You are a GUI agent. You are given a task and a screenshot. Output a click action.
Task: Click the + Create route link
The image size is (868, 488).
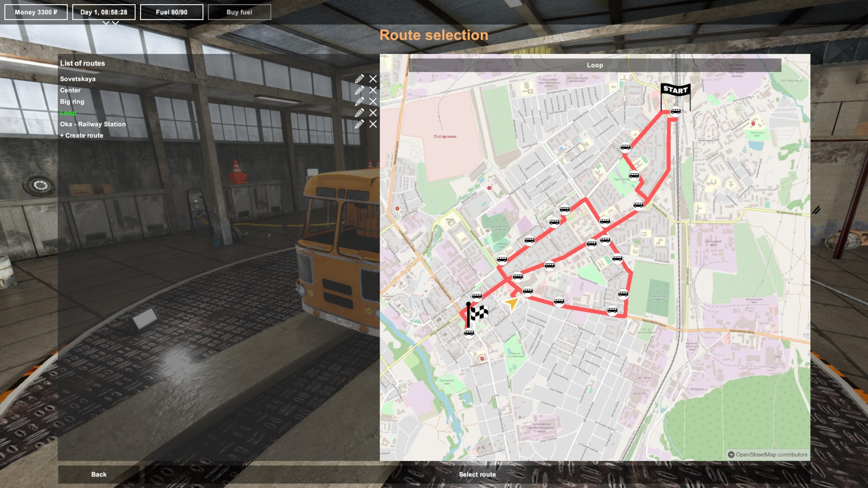click(81, 135)
